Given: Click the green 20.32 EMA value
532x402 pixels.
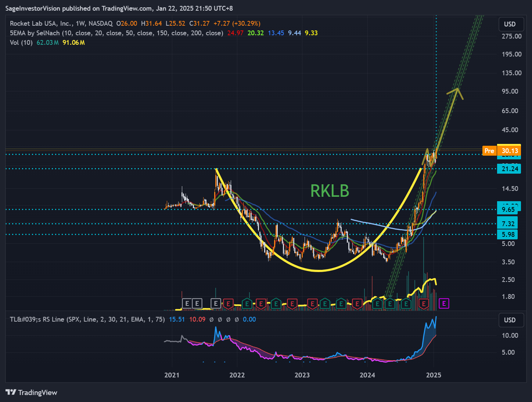Looking at the screenshot, I should tap(255, 33).
